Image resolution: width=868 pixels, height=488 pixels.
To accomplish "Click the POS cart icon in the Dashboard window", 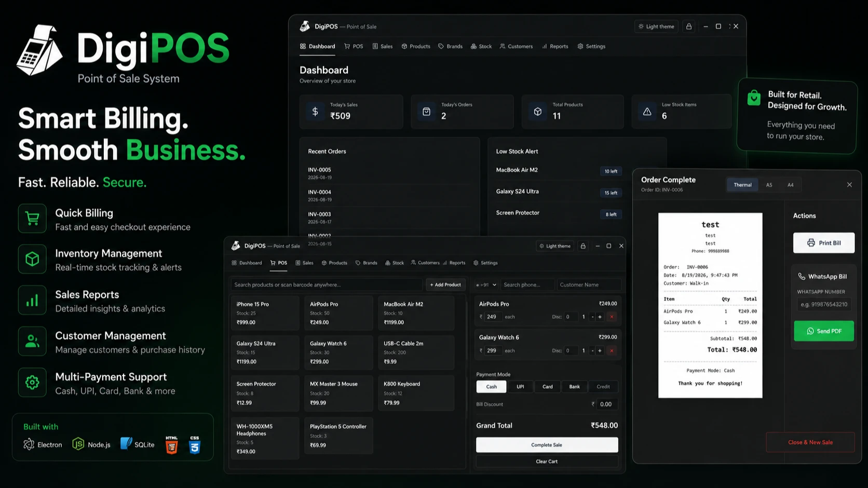I will point(347,46).
